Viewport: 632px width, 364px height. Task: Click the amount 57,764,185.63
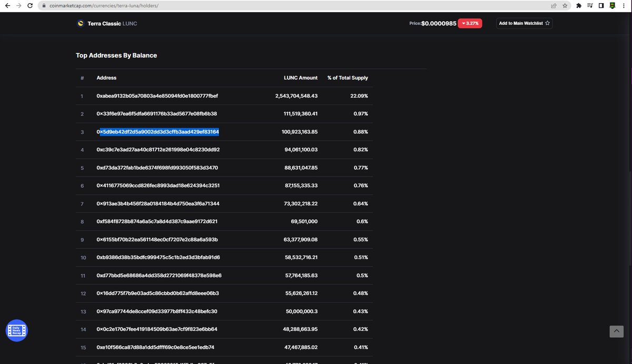pyautogui.click(x=302, y=275)
